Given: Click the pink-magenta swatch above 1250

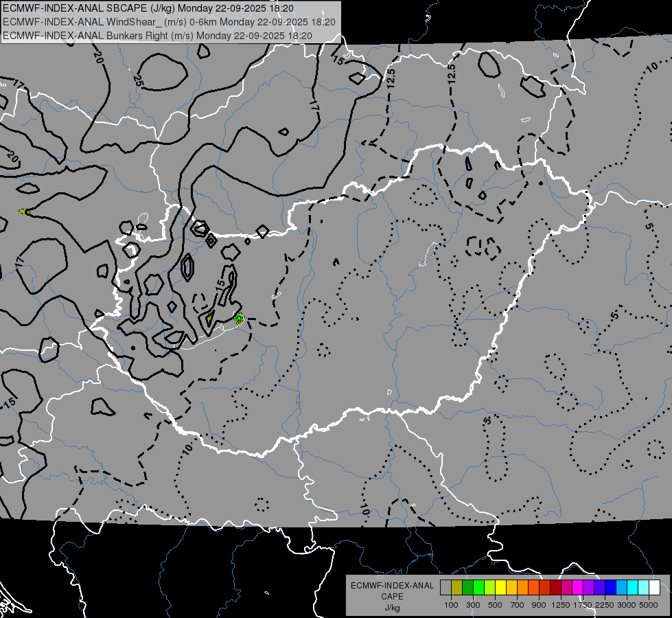Looking at the screenshot, I should point(566,588).
